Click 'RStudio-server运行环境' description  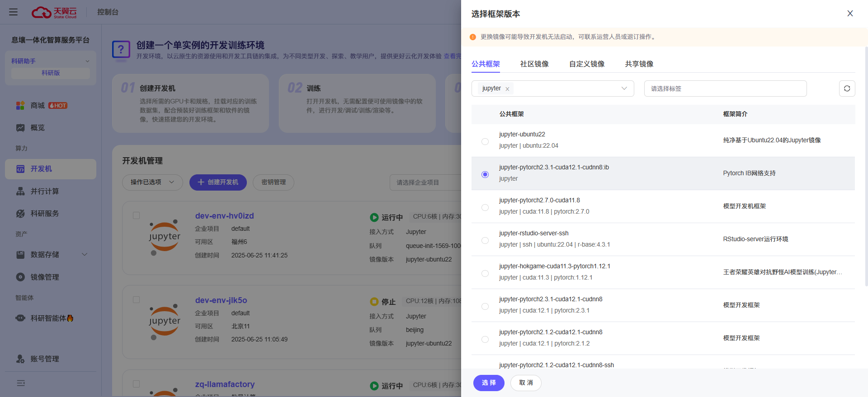pyautogui.click(x=755, y=239)
